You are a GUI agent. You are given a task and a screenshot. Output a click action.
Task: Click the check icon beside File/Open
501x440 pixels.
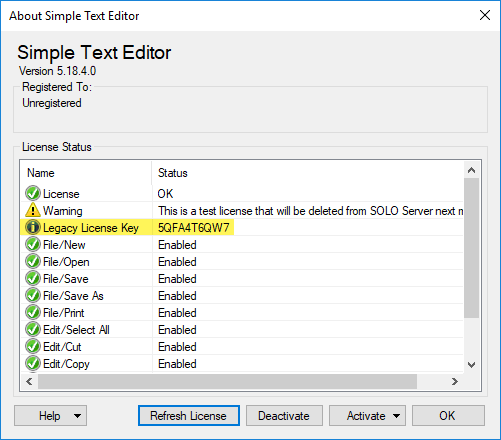click(33, 261)
